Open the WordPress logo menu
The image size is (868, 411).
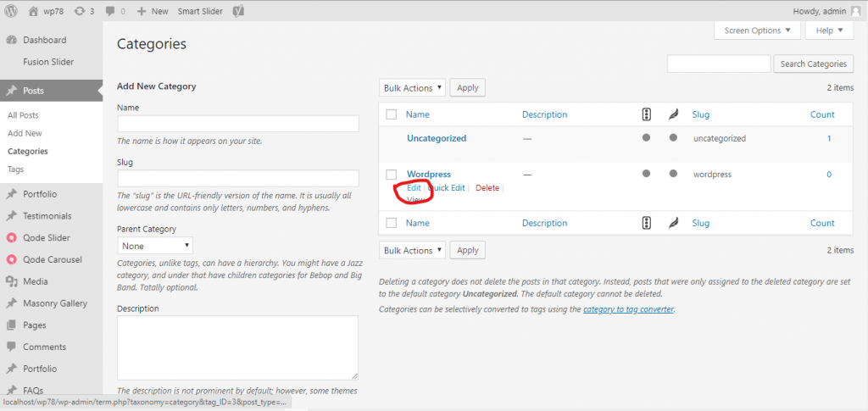(x=11, y=10)
